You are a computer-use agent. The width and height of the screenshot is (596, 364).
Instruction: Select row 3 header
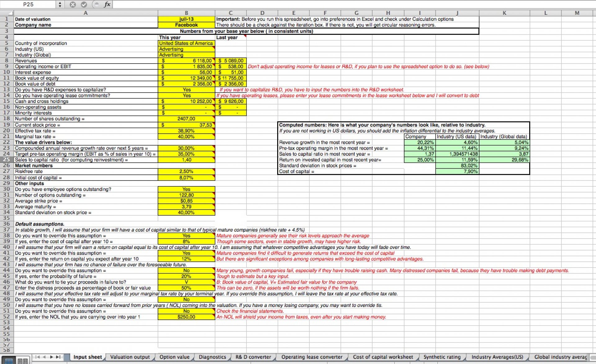point(7,31)
